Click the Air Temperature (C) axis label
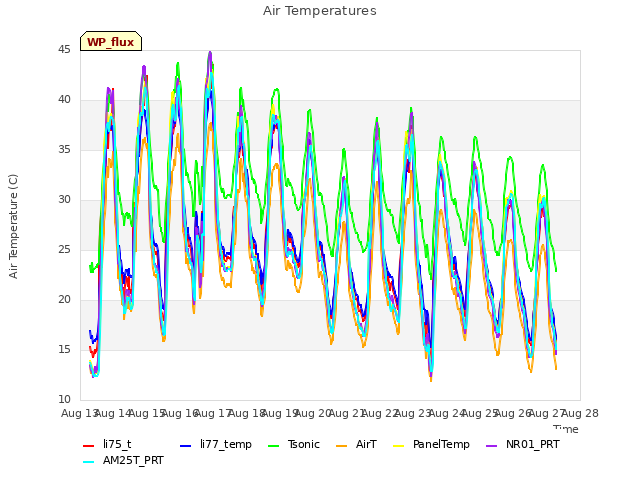The height and width of the screenshot is (480, 640). 13,226
